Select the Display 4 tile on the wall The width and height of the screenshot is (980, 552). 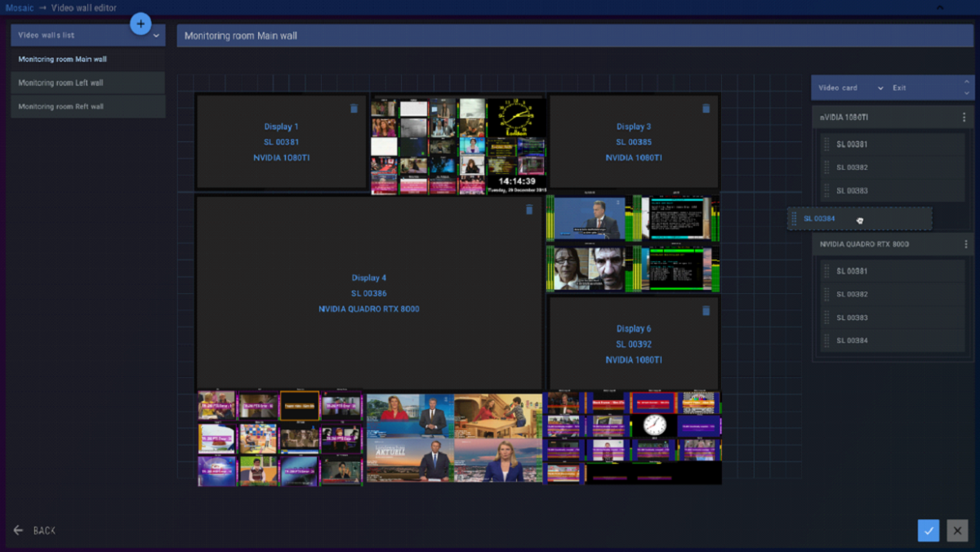coord(369,293)
